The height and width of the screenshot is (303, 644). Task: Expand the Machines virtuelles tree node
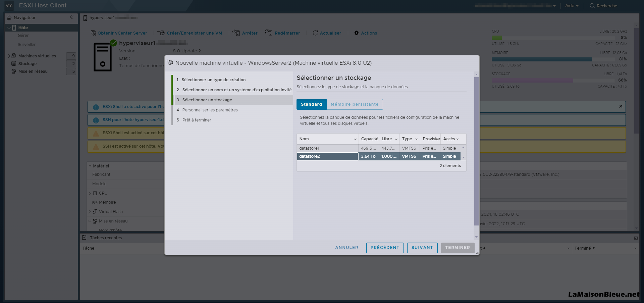point(9,56)
